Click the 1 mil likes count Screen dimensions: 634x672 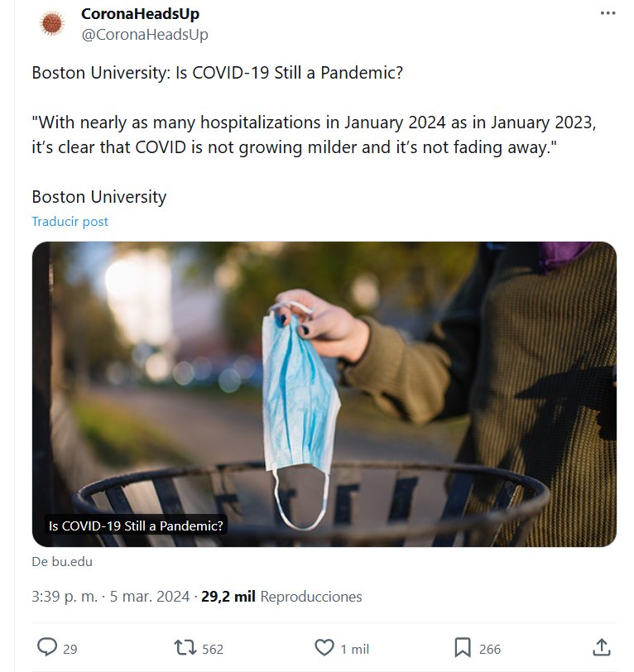tap(355, 649)
